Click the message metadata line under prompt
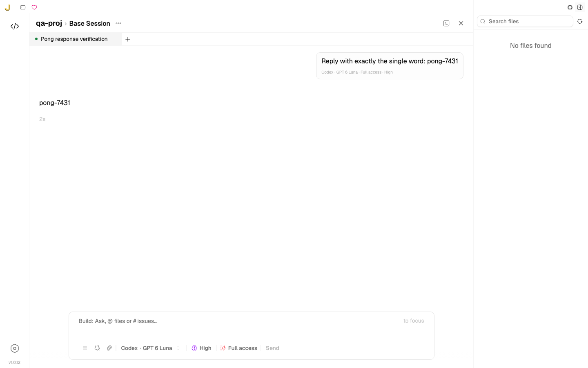 click(357, 72)
